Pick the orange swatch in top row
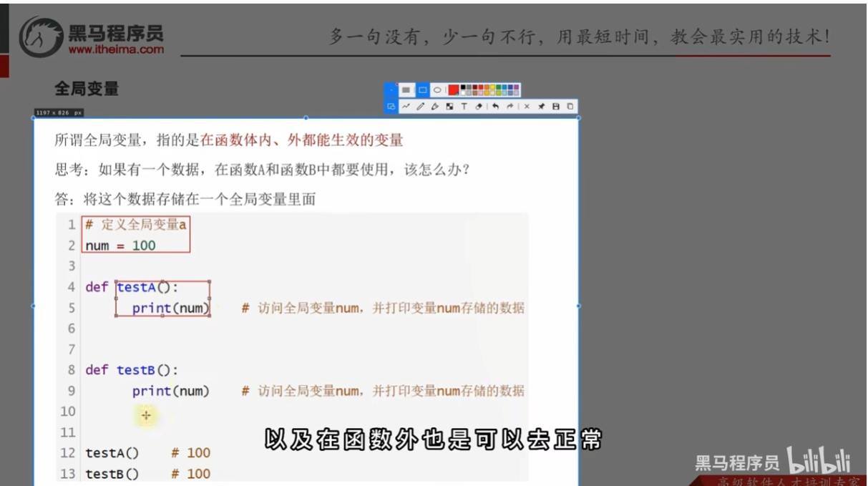 click(487, 87)
